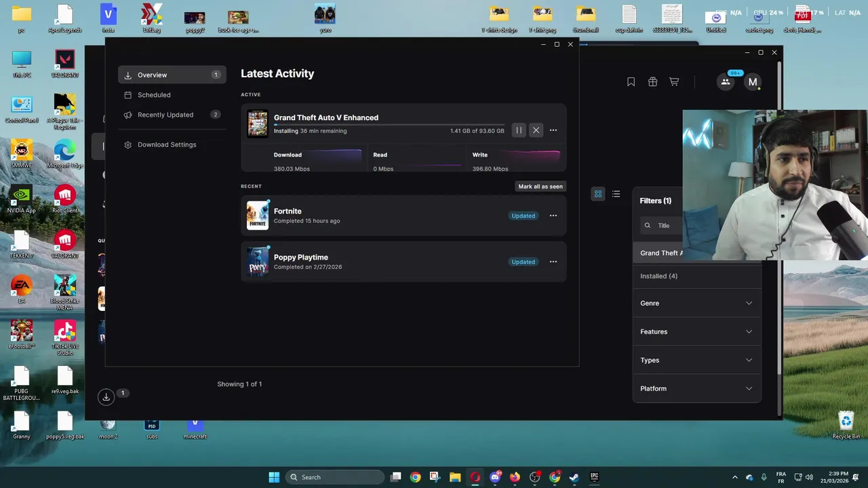Open Epic Games Launcher taskbar icon

tap(595, 477)
